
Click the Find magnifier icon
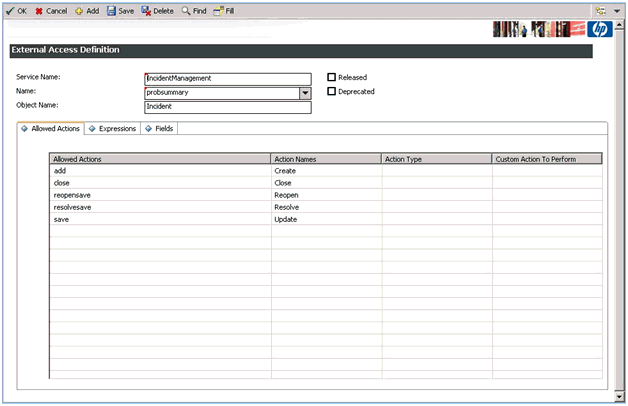(x=186, y=11)
